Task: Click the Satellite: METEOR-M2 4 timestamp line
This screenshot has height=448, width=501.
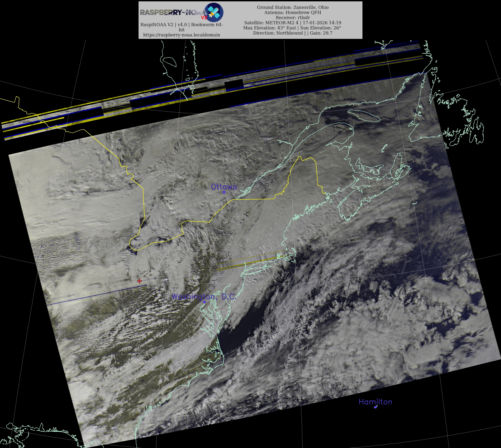Action: 293,23
